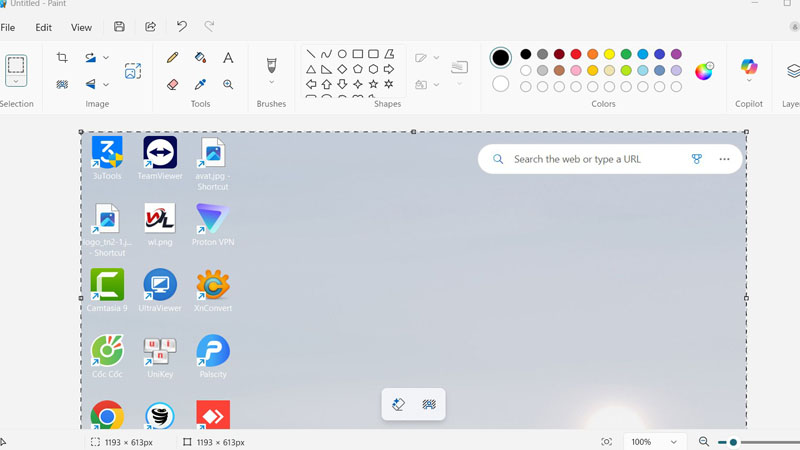Expand the Selection options dropdown
The height and width of the screenshot is (450, 800).
click(x=16, y=82)
